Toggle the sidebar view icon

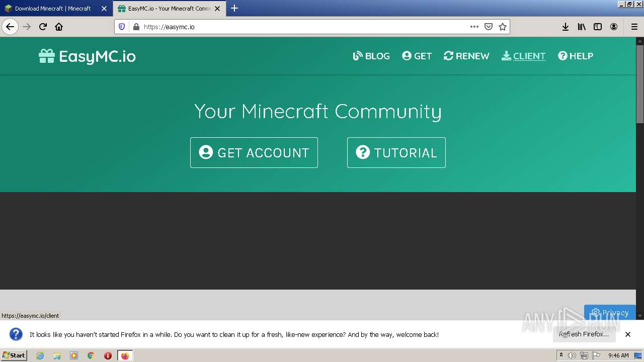coord(598,27)
